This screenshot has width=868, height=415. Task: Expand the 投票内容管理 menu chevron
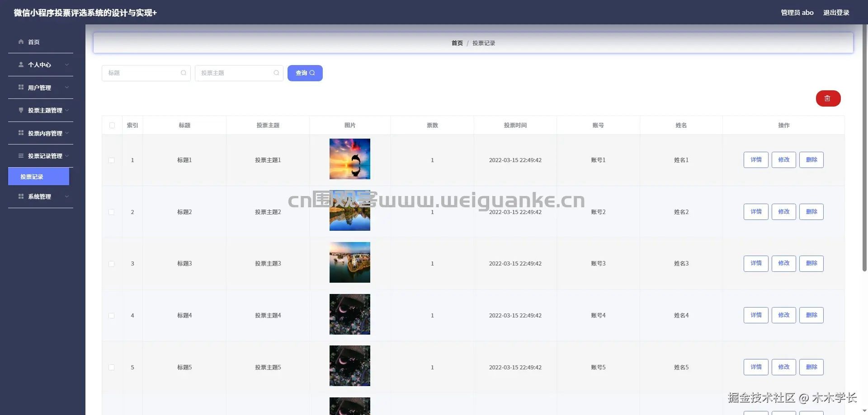(x=67, y=133)
